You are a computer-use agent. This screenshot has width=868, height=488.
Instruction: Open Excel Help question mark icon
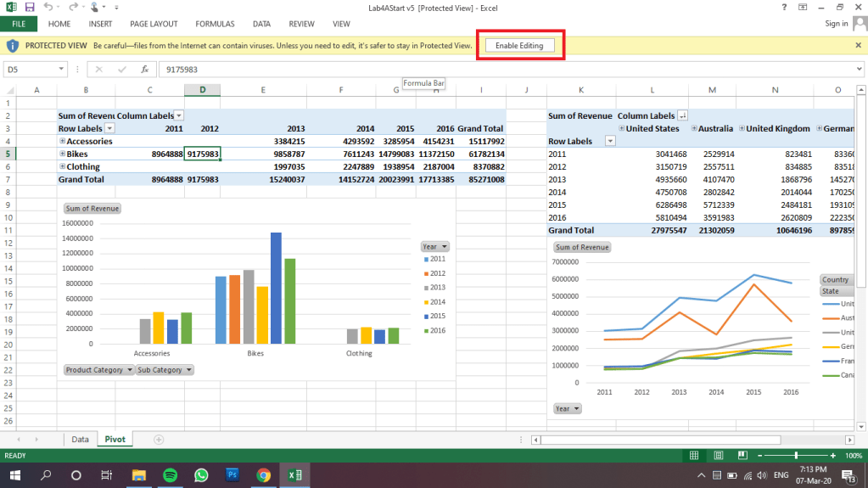[782, 7]
